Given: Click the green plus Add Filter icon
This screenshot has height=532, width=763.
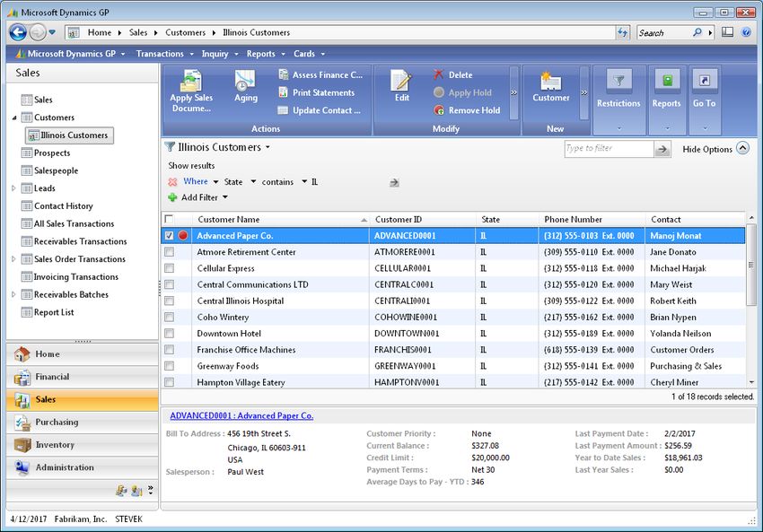Looking at the screenshot, I should [172, 197].
